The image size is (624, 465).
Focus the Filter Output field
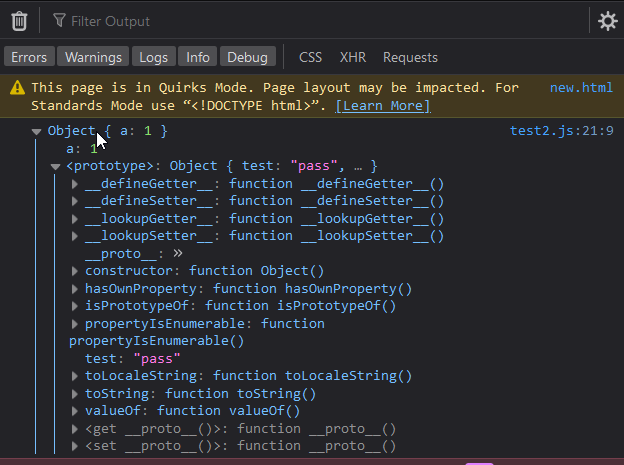click(318, 21)
